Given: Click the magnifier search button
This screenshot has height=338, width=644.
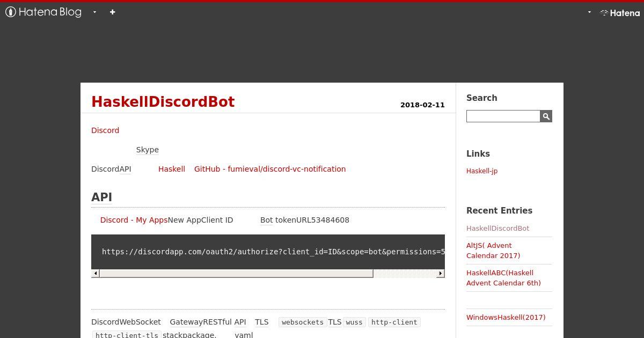Looking at the screenshot, I should pyautogui.click(x=546, y=116).
